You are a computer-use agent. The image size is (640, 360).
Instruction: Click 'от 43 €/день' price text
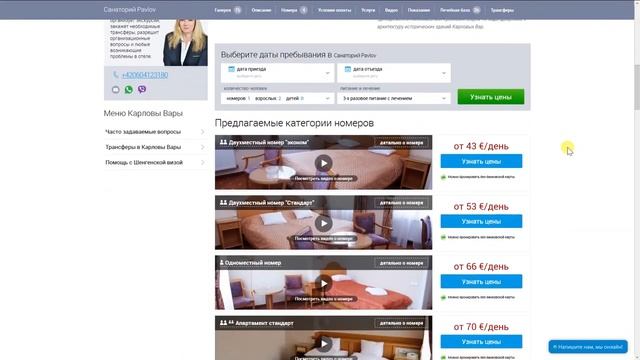pyautogui.click(x=481, y=146)
